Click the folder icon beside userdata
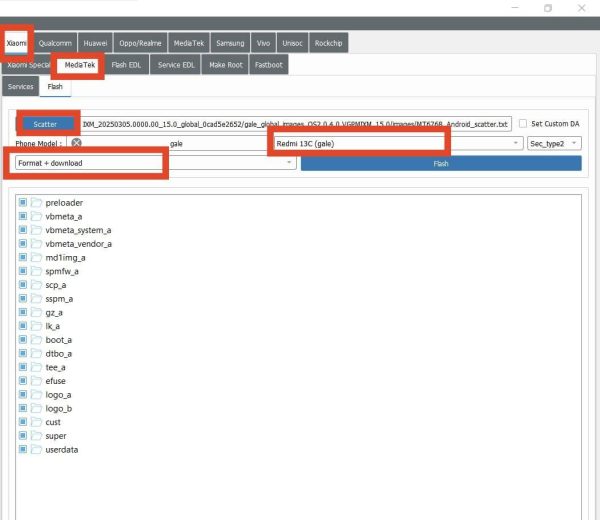600x520 pixels. (36, 449)
